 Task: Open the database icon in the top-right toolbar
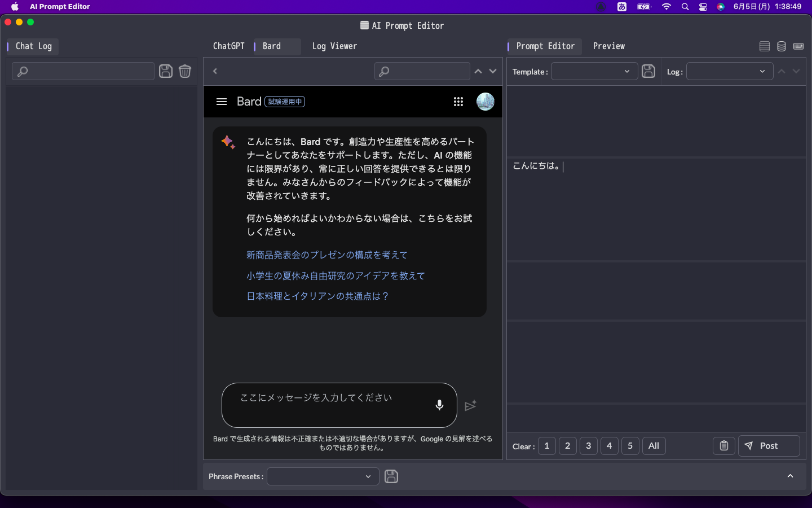tap(782, 46)
